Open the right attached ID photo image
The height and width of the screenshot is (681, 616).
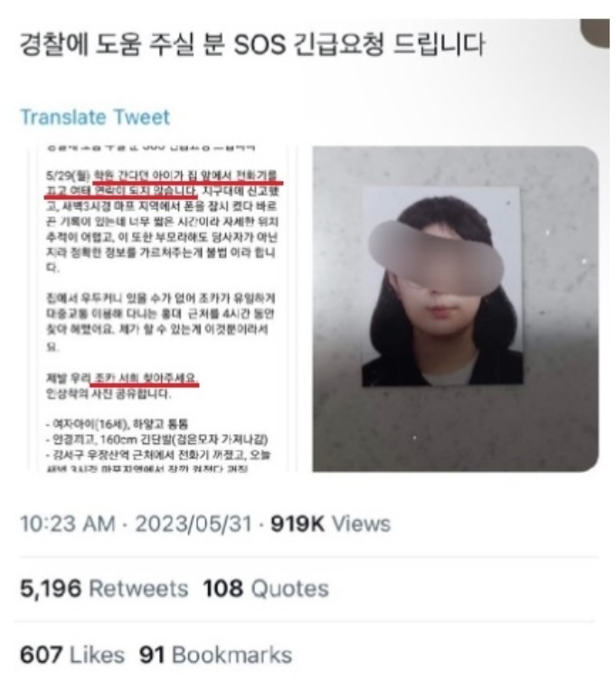(455, 308)
